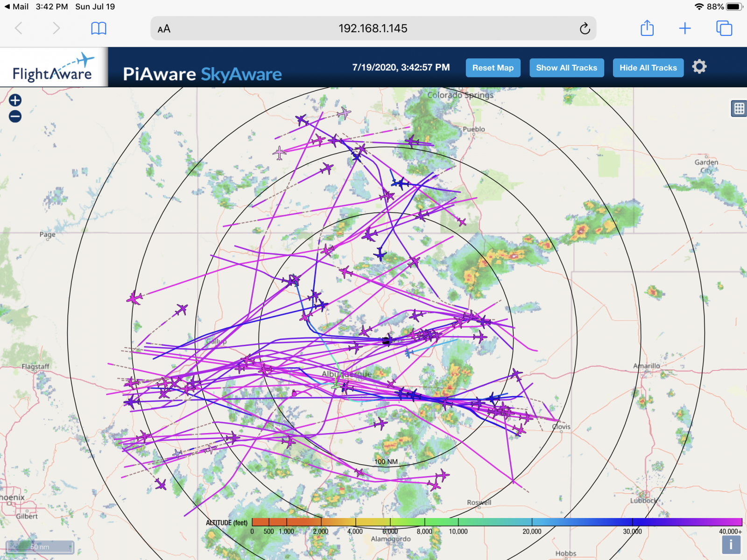Click the PiAware SkyAware title
Image resolution: width=747 pixels, height=560 pixels.
tap(202, 74)
